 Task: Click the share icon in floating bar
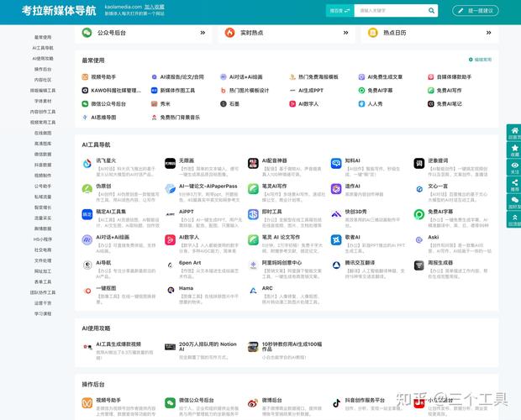514,182
